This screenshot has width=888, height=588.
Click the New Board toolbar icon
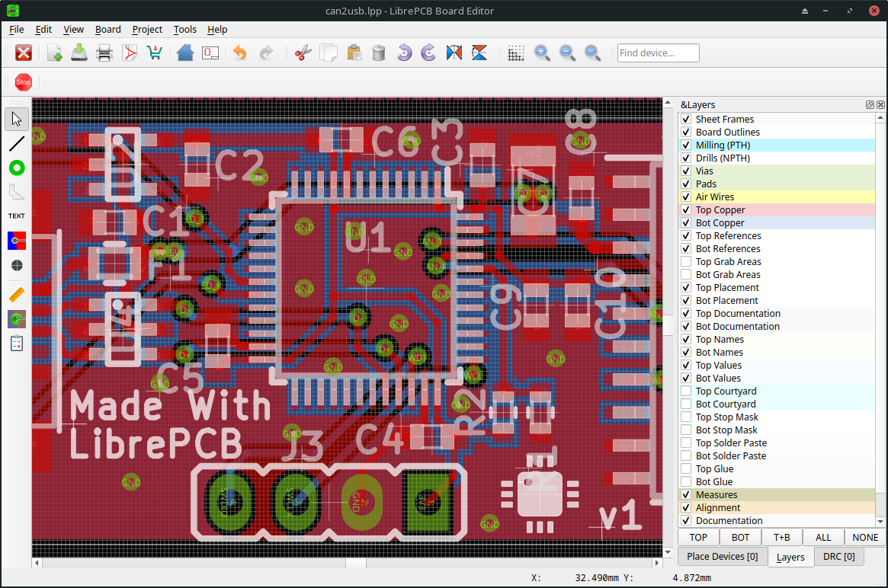click(x=54, y=53)
